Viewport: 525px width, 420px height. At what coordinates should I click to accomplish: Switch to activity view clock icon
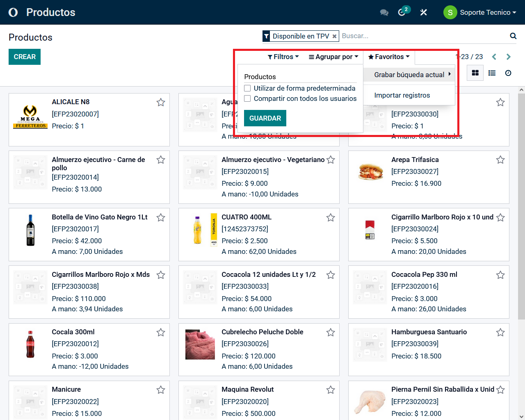click(508, 73)
